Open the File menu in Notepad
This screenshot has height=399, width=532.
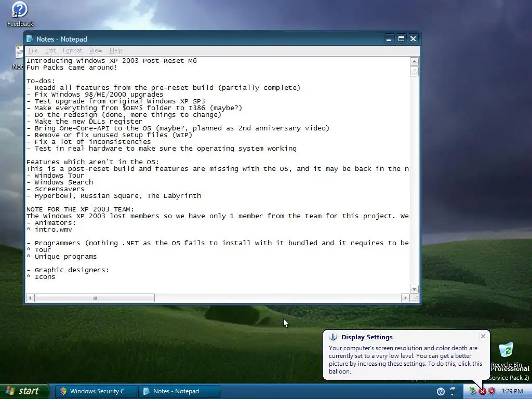click(33, 50)
